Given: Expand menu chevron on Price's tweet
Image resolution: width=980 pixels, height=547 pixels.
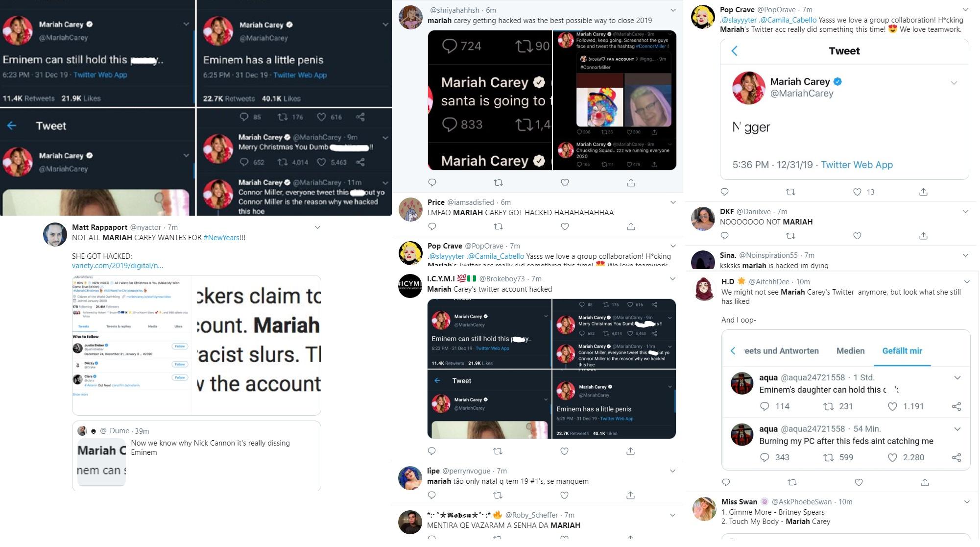Looking at the screenshot, I should tap(673, 202).
